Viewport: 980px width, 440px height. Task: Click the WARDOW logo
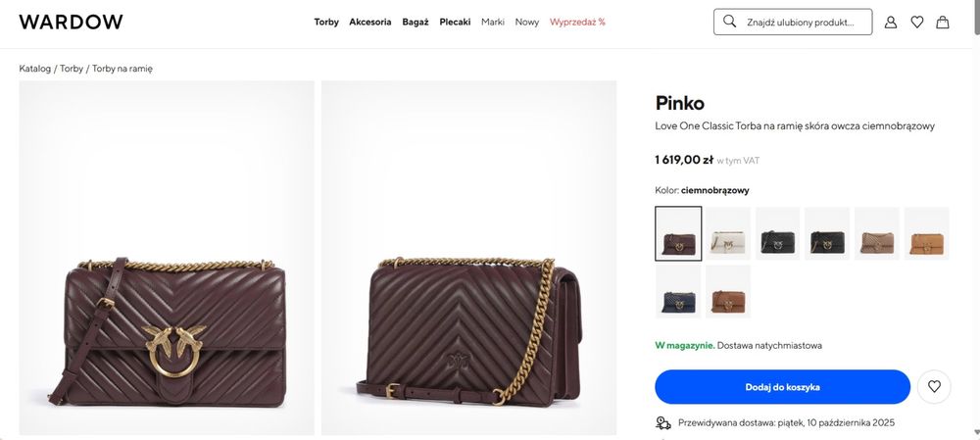pos(71,22)
